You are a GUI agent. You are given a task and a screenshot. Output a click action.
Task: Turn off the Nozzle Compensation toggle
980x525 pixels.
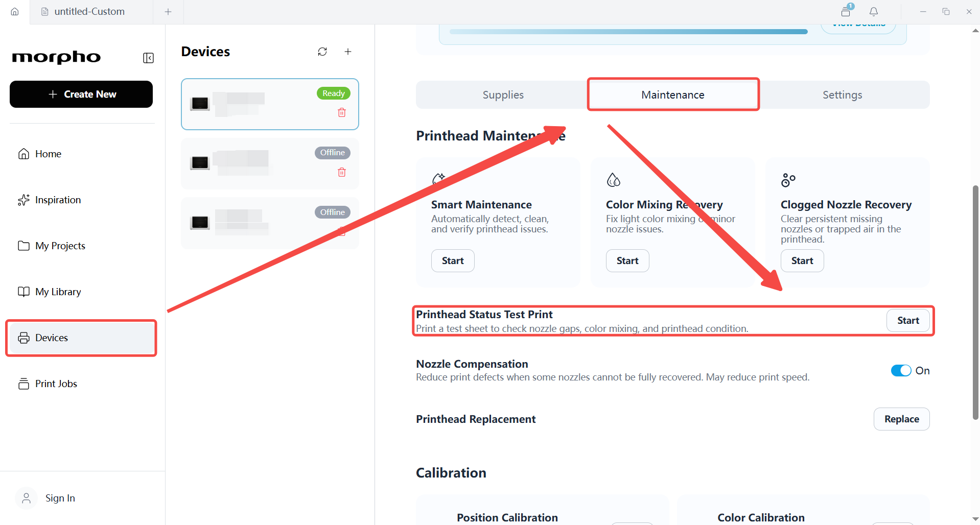coord(901,371)
